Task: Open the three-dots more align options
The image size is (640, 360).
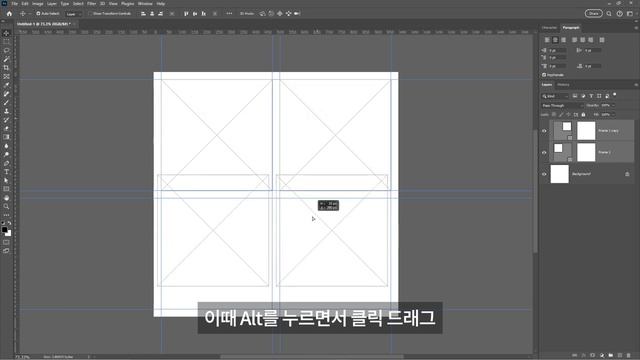Action: 229,13
